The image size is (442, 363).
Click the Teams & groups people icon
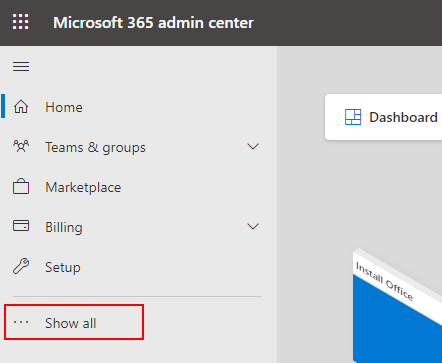click(x=21, y=146)
